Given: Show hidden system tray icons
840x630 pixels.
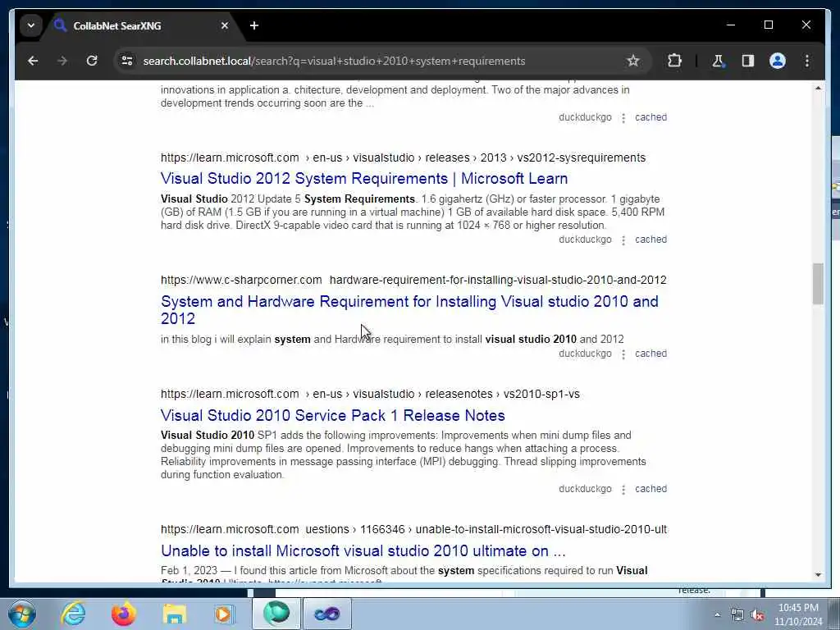Looking at the screenshot, I should tap(717, 614).
